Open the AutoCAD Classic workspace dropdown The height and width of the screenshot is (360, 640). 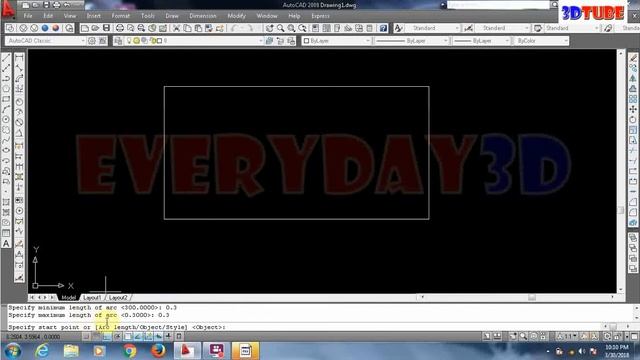pyautogui.click(x=45, y=41)
